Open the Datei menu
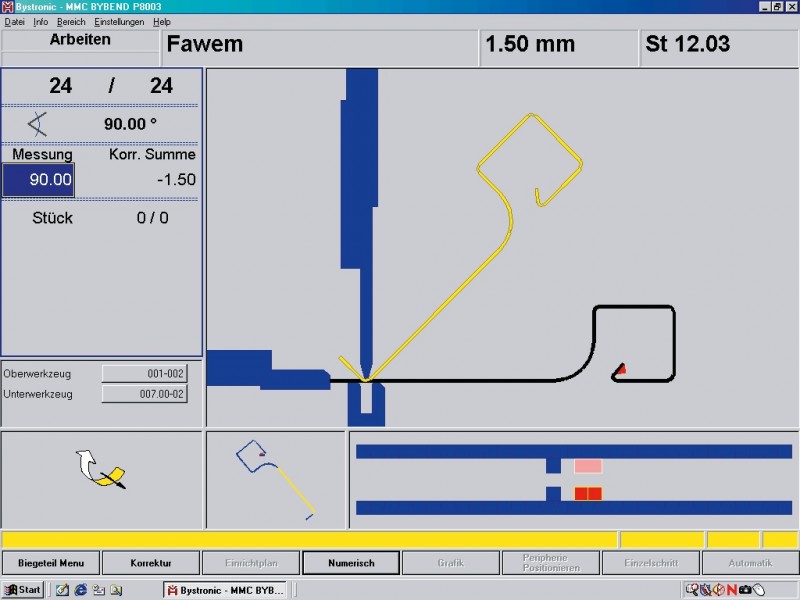 [14, 21]
